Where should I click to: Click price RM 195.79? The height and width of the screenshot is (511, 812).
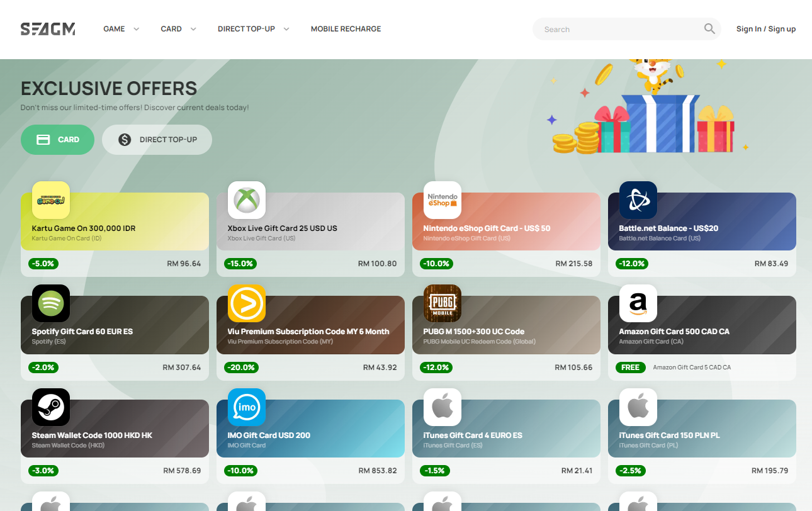[x=770, y=471]
